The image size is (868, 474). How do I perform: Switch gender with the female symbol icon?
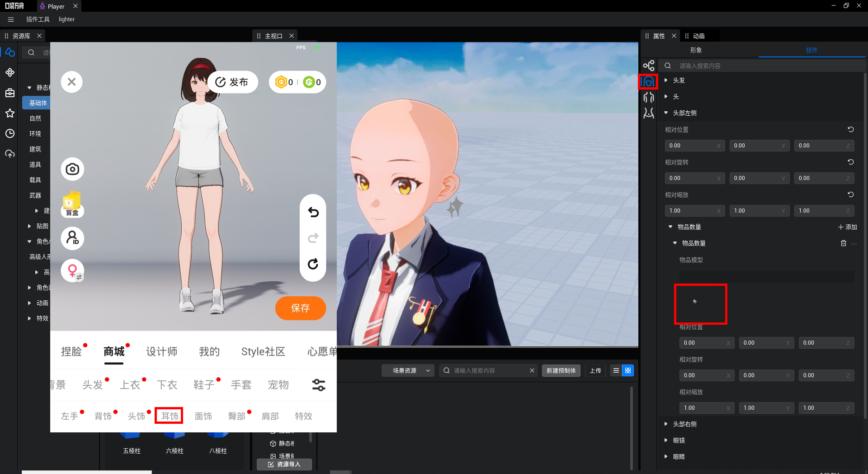[72, 270]
